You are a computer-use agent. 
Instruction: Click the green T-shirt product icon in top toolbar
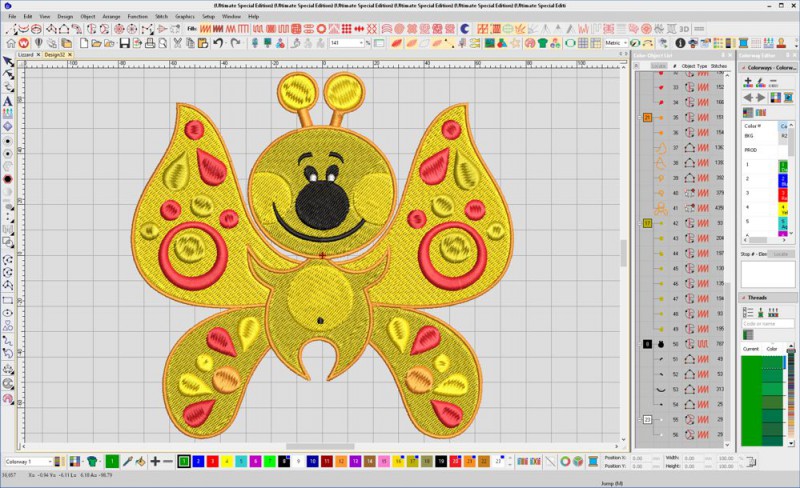(x=542, y=43)
